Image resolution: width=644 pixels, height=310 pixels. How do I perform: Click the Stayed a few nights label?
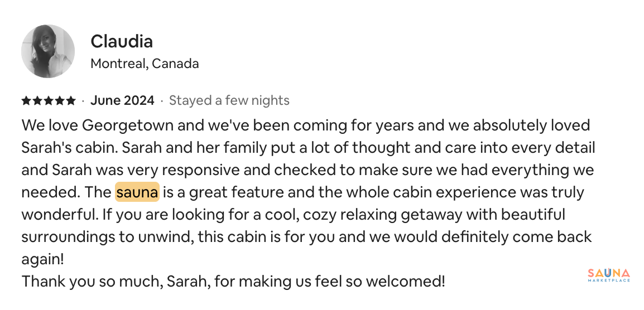pyautogui.click(x=229, y=100)
